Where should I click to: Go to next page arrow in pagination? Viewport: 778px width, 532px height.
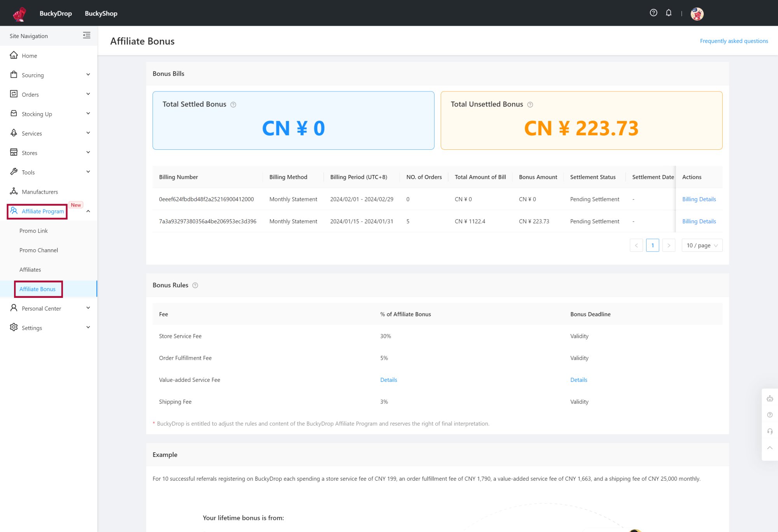[669, 245]
